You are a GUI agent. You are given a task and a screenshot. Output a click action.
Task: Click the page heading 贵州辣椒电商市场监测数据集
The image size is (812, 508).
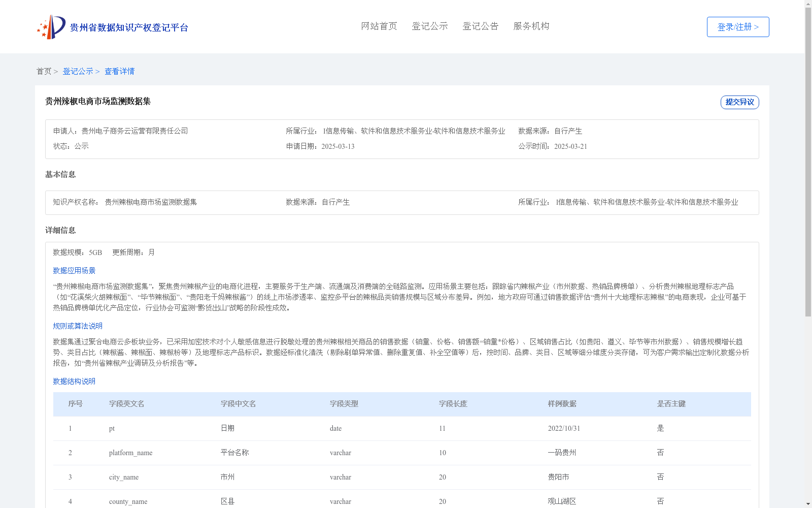[98, 102]
